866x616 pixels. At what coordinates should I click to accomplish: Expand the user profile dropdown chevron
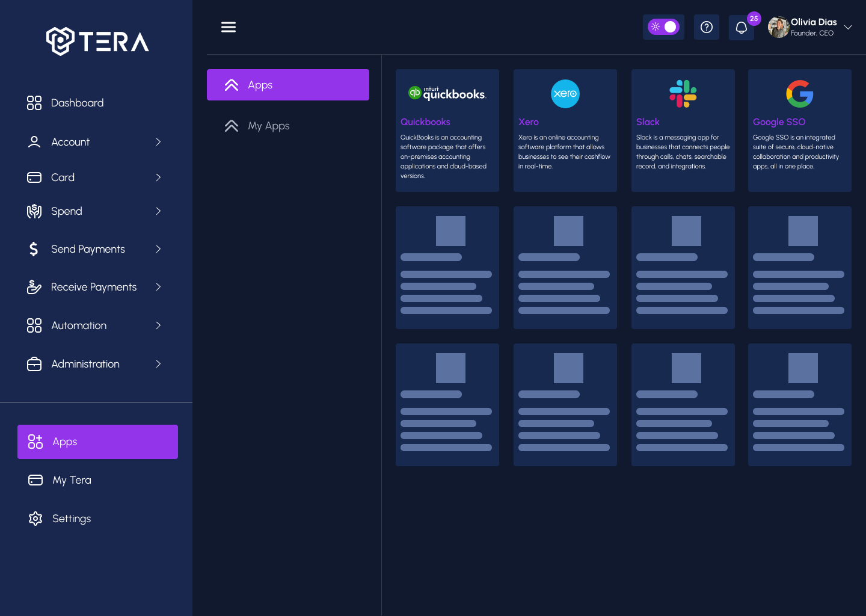(x=848, y=27)
